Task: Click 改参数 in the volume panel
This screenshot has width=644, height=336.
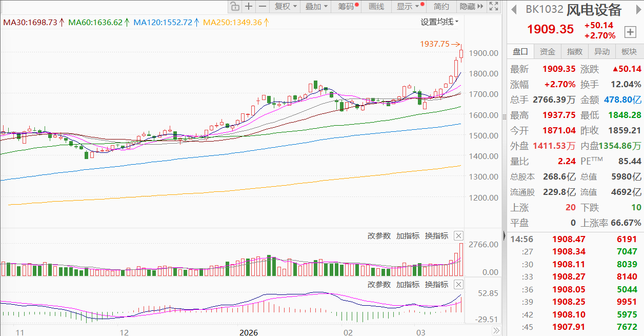Action: click(379, 236)
